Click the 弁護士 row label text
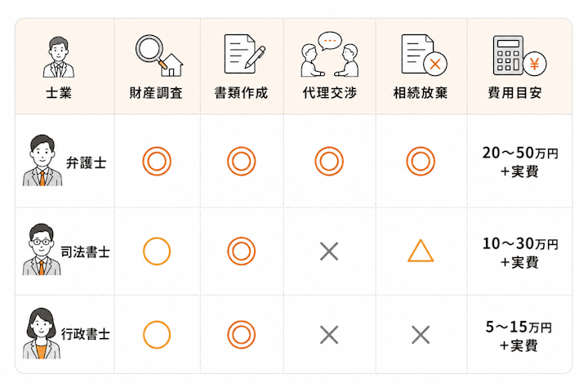588x392 pixels. pos(87,163)
